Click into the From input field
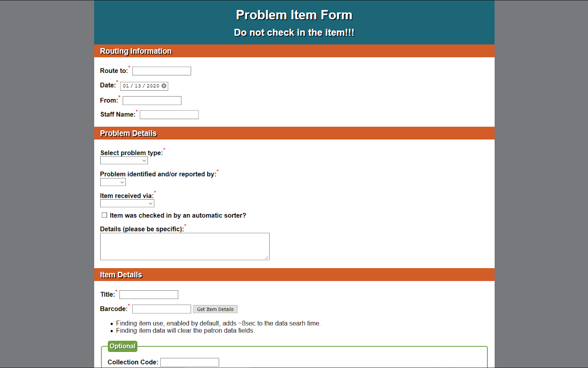 tap(152, 101)
